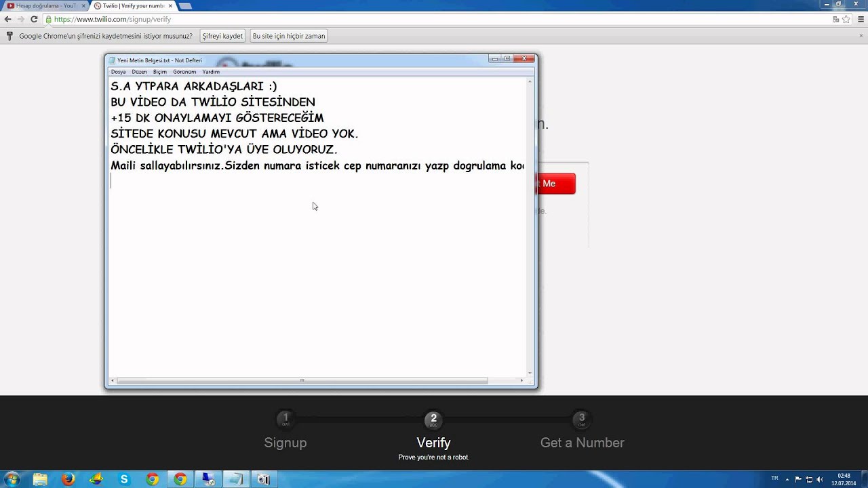Launch Firefox from taskbar
Screen dimensions: 868x488
click(68, 479)
